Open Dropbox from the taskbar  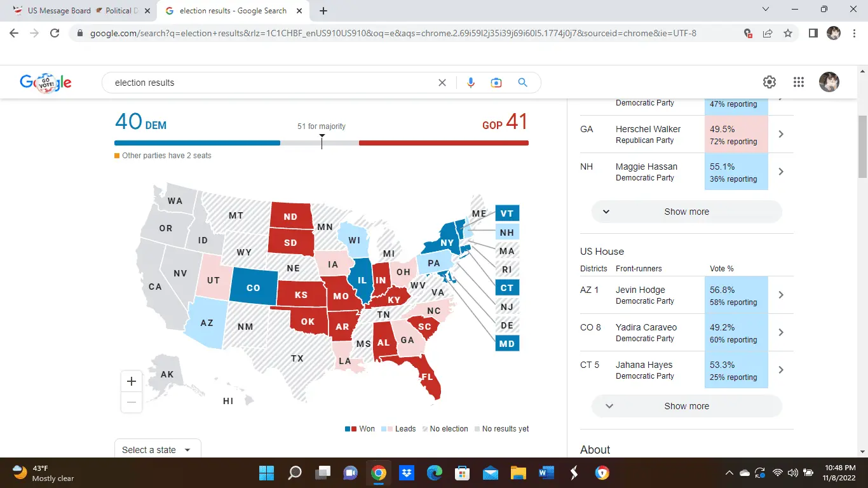(406, 473)
